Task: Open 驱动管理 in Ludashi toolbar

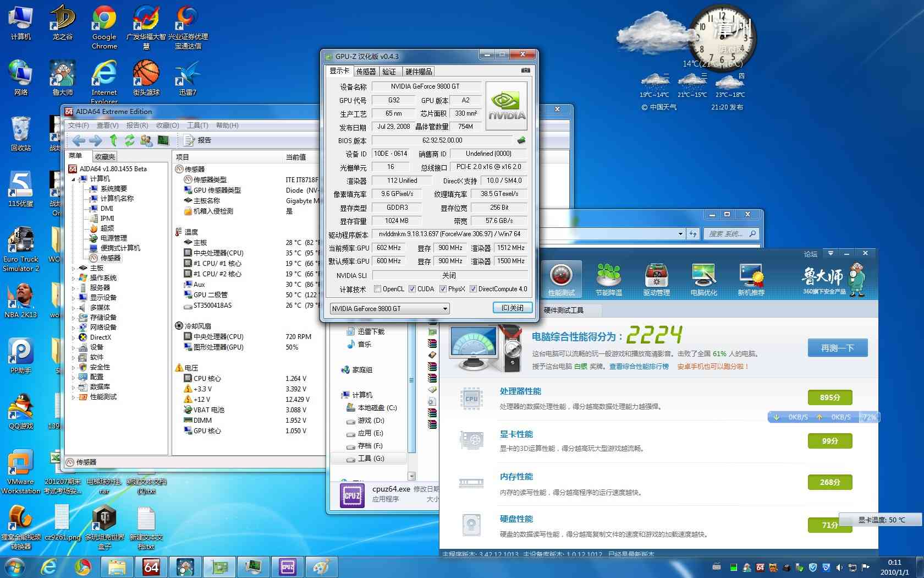Action: point(656,280)
